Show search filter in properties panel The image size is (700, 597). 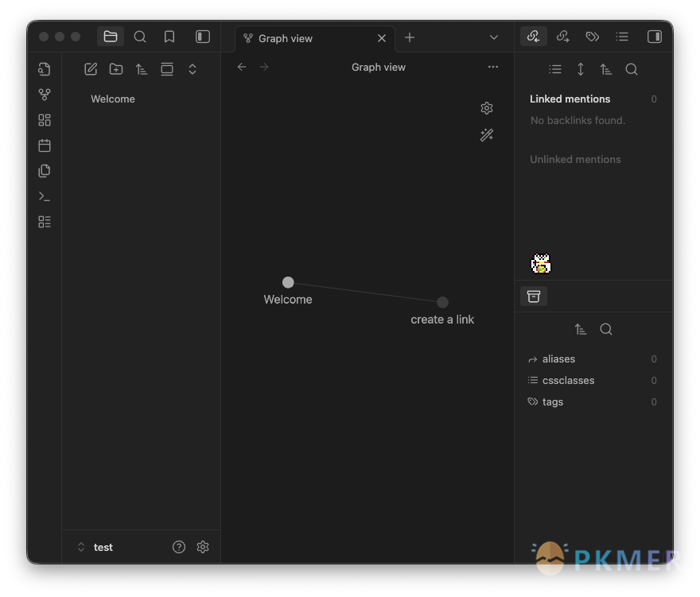click(606, 329)
